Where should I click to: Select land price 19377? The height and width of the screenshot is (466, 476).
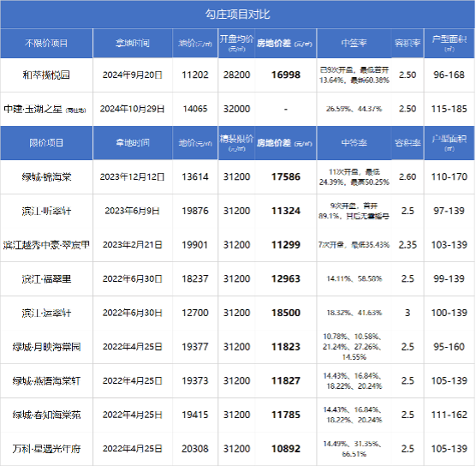195,347
